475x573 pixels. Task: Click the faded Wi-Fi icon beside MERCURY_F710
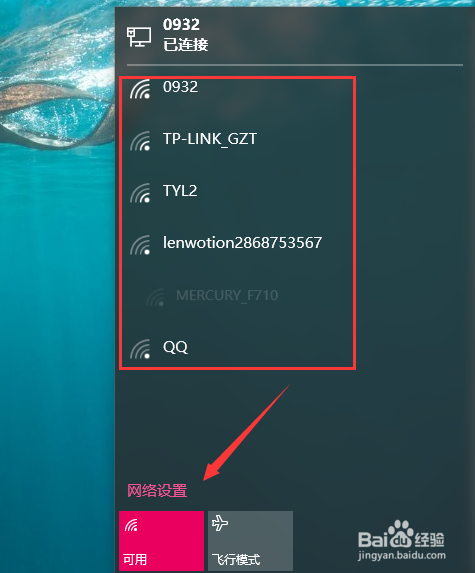[155, 297]
